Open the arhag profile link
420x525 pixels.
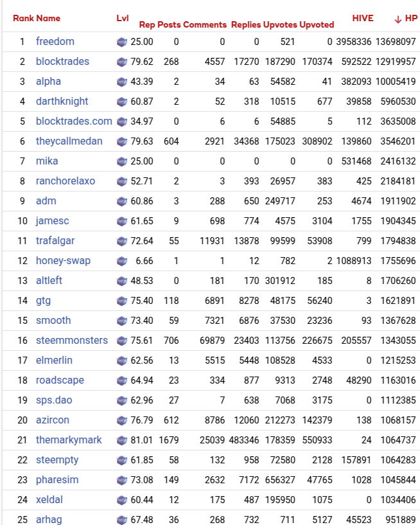[49, 520]
